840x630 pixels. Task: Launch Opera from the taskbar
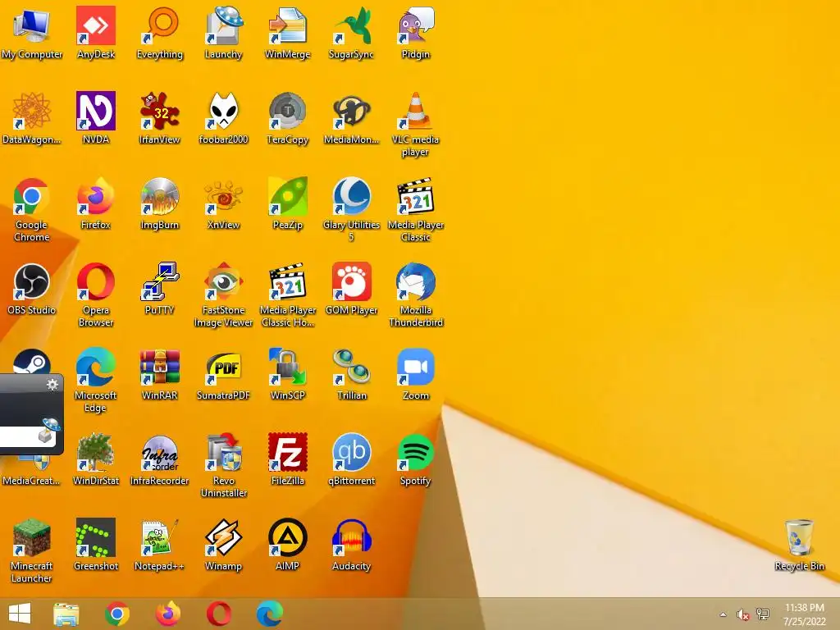pos(218,614)
